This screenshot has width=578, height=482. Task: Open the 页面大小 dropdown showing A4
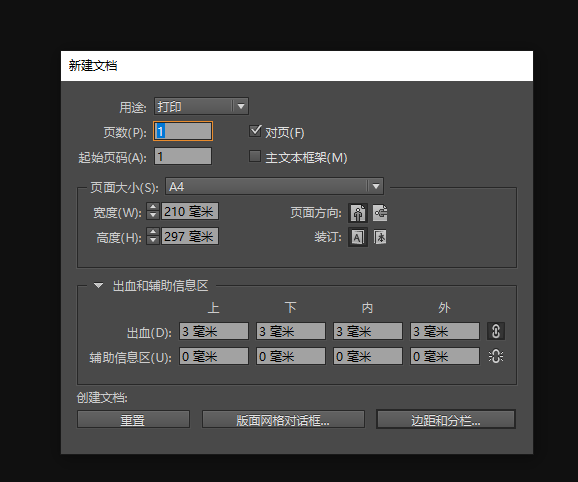click(x=275, y=186)
